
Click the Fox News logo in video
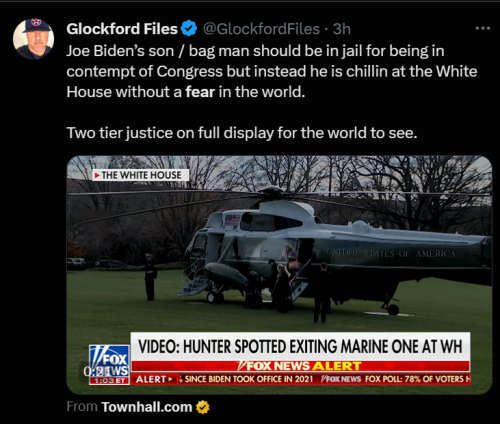coord(109,365)
